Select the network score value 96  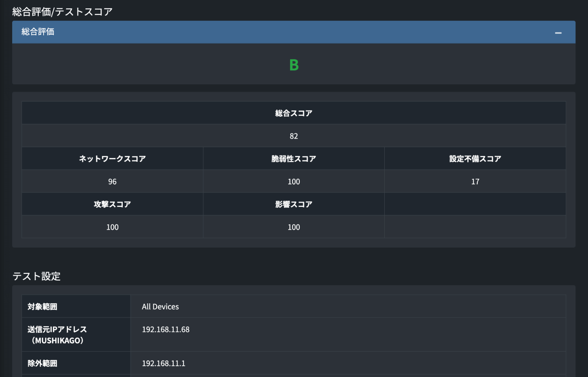pyautogui.click(x=112, y=181)
